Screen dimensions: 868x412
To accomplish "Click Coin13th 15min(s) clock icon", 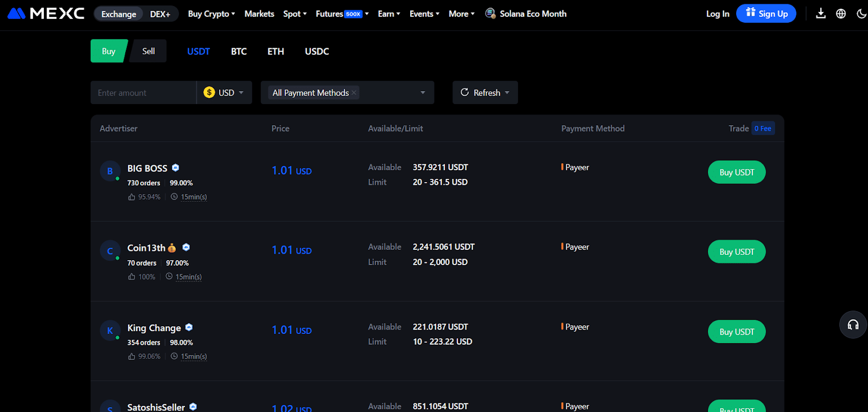I will click(169, 276).
